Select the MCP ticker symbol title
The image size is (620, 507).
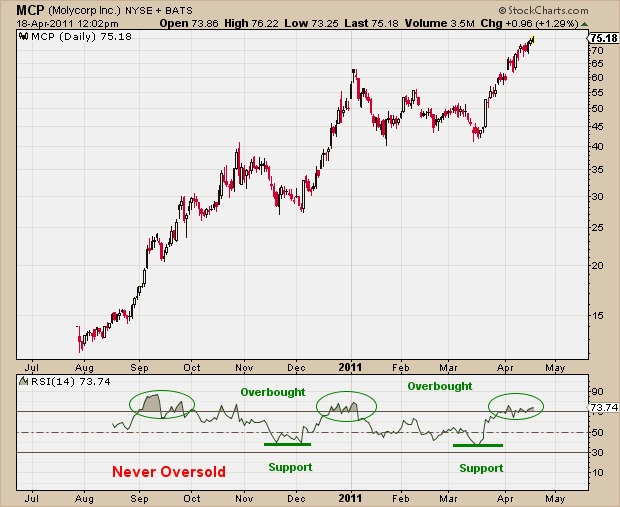[30, 10]
